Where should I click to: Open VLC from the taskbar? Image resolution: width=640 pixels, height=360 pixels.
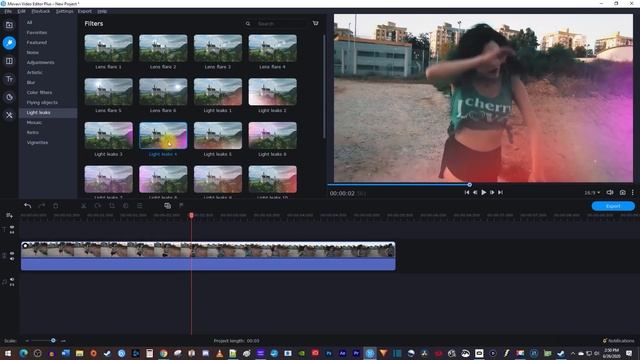(x=219, y=353)
